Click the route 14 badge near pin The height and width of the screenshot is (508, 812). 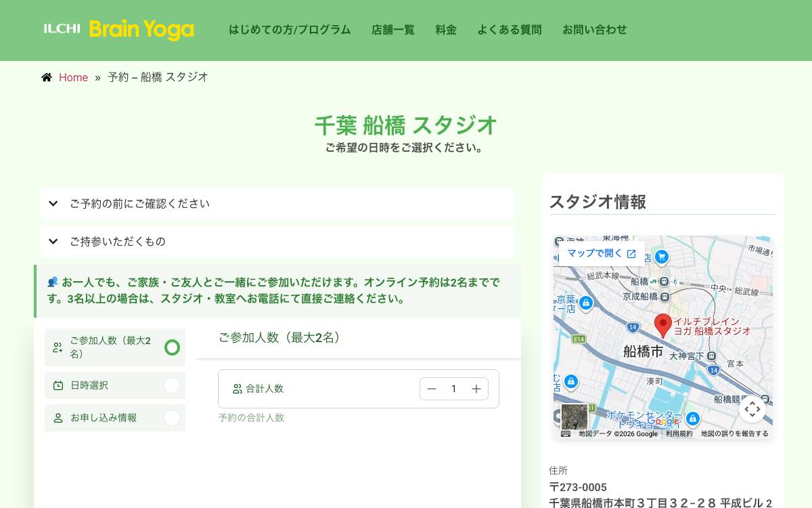633,327
